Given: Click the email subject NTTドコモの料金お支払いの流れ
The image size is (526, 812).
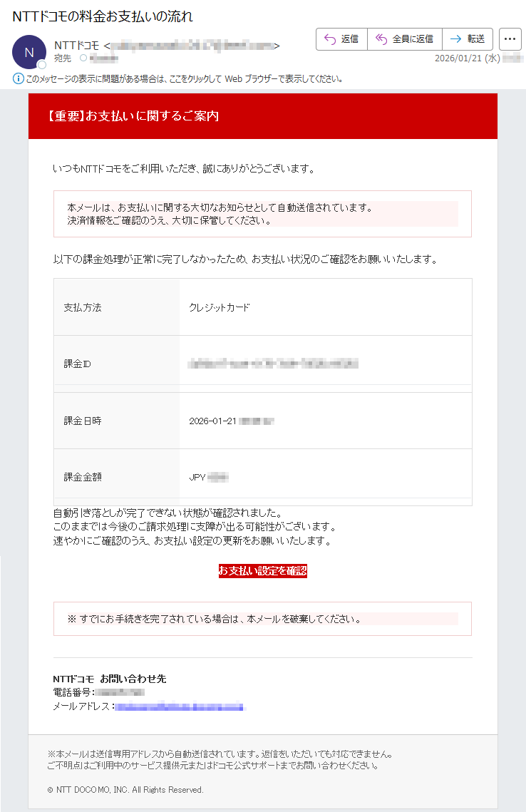Looking at the screenshot, I should [103, 16].
